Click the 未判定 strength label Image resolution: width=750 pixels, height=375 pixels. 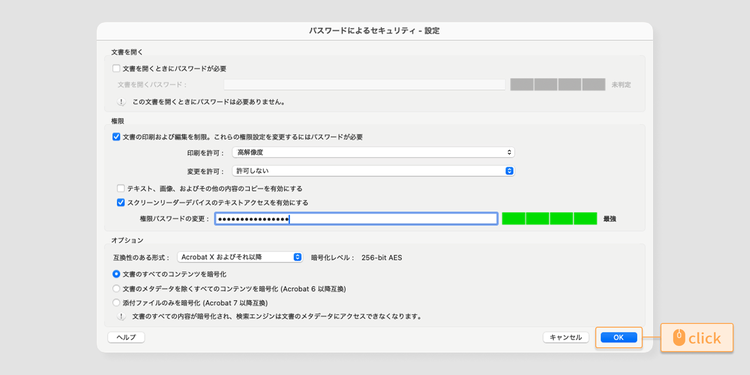[x=621, y=85]
